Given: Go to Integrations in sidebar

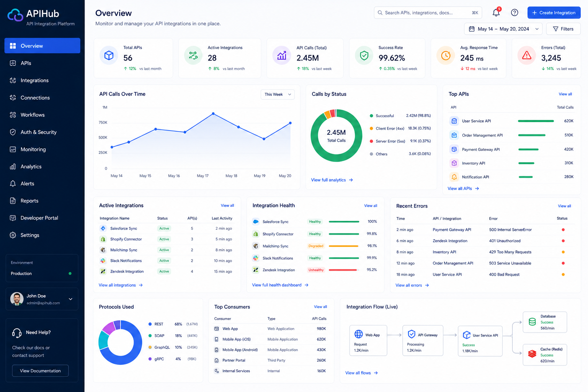Looking at the screenshot, I should (x=42, y=80).
